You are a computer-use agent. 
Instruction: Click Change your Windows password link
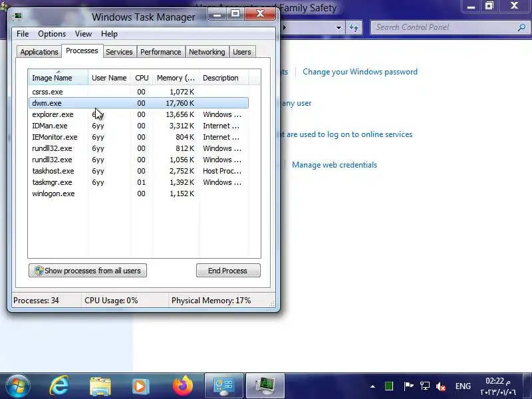click(360, 72)
